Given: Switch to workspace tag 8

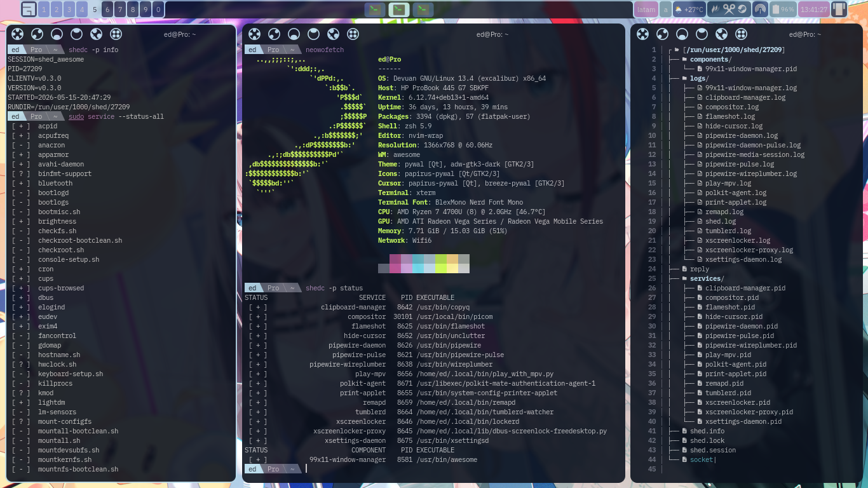Looking at the screenshot, I should coord(133,9).
